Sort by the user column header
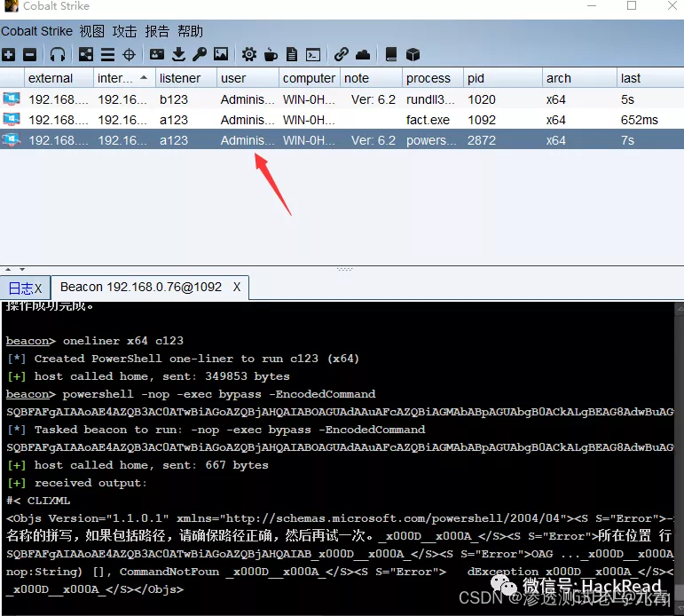Screen dimensions: 684x616 coord(248,78)
